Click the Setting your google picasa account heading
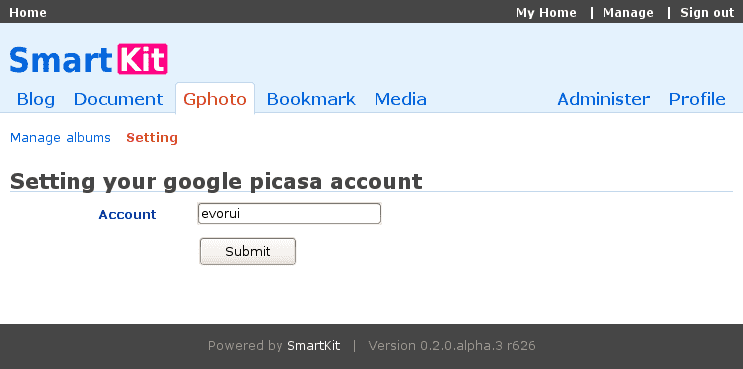 (216, 181)
